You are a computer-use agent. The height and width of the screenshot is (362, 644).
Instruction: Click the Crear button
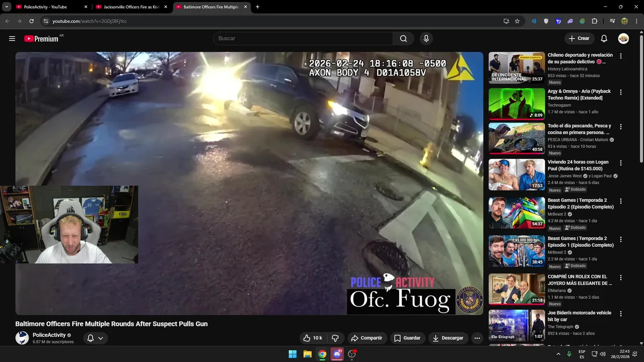coord(579,39)
